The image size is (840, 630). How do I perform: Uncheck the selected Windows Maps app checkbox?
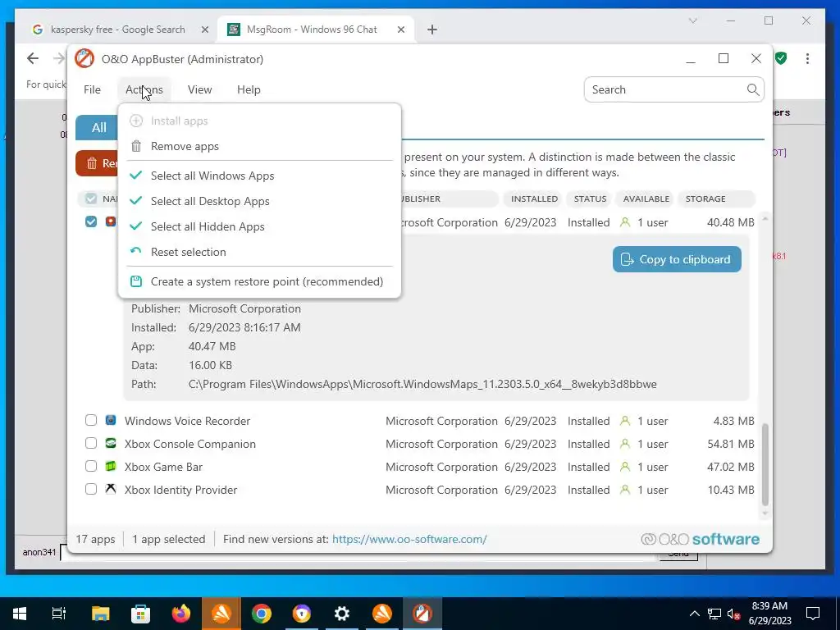point(91,221)
